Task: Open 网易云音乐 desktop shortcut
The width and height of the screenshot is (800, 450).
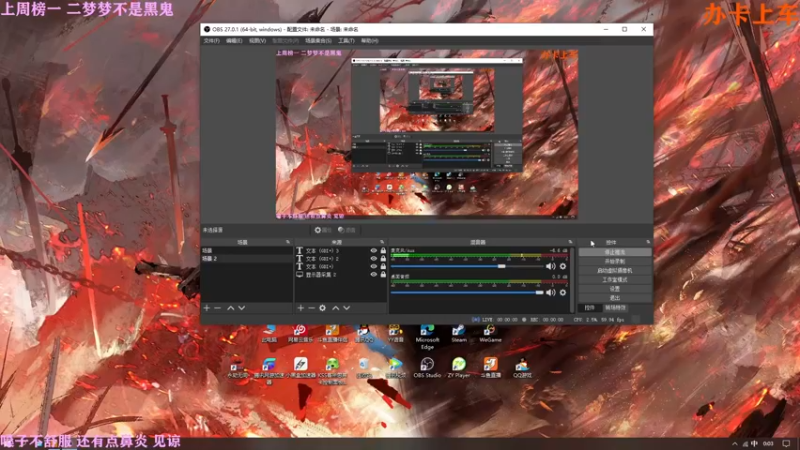Action: [301, 333]
